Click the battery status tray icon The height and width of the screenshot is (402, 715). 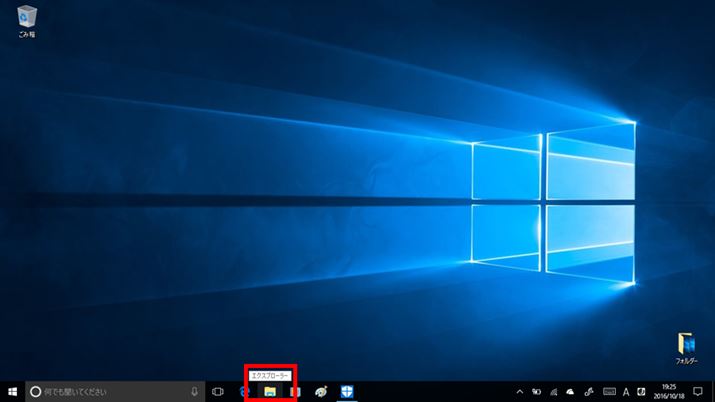535,391
